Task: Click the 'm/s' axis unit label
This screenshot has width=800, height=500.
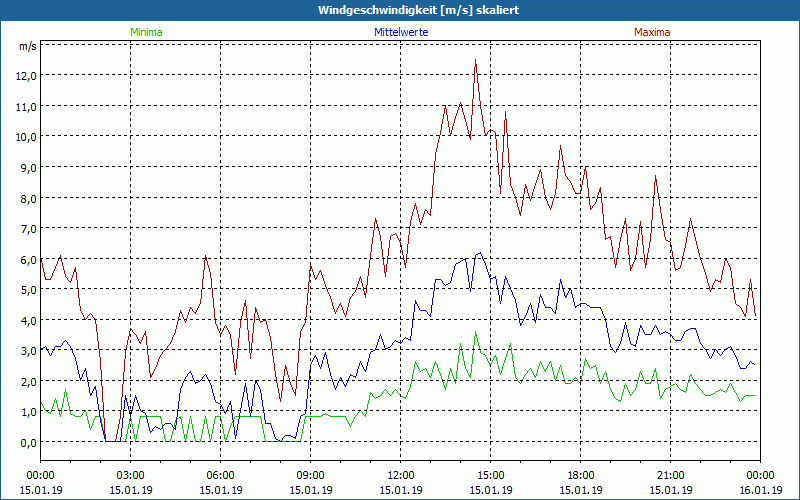Action: [28, 46]
